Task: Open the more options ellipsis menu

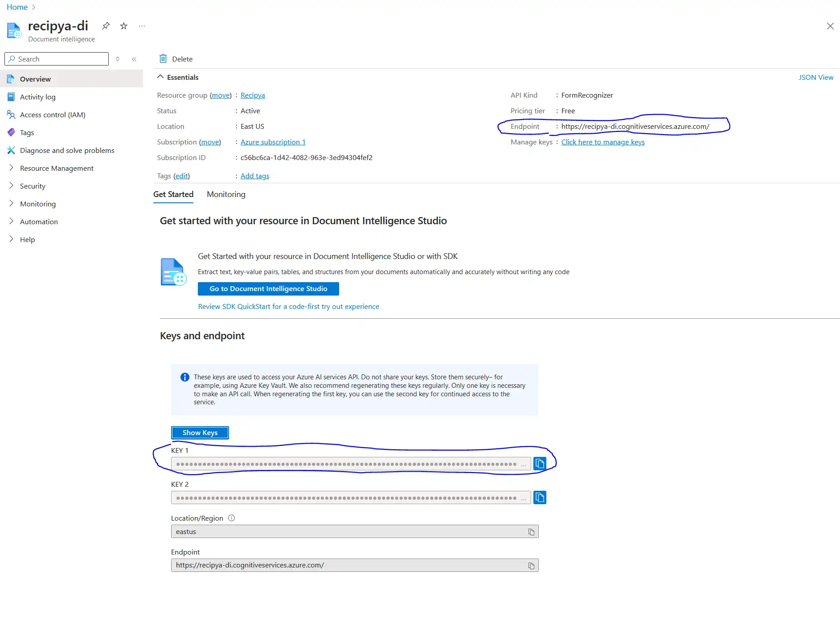Action: click(142, 26)
